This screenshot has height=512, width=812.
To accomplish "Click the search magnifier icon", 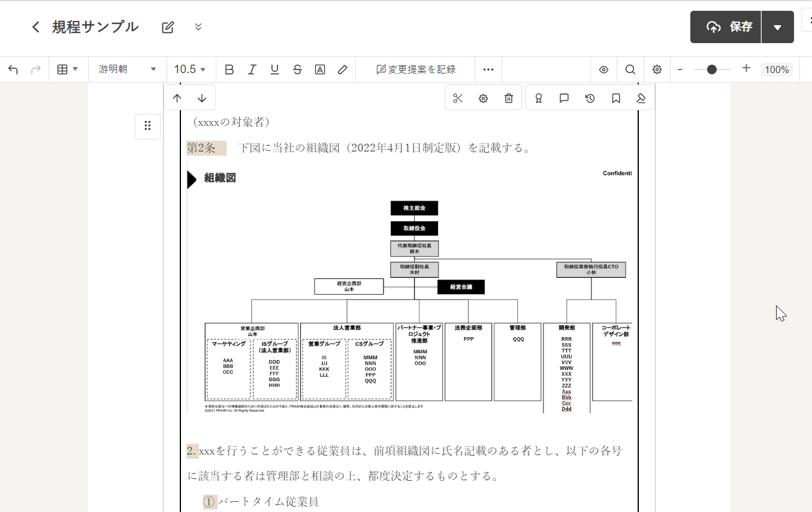I will (x=630, y=69).
